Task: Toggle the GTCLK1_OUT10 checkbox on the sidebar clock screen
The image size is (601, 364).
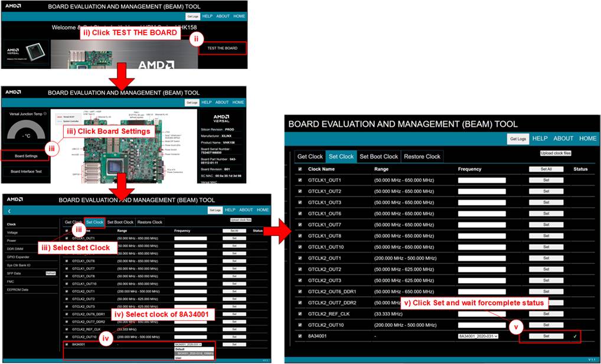Action: pyautogui.click(x=67, y=284)
